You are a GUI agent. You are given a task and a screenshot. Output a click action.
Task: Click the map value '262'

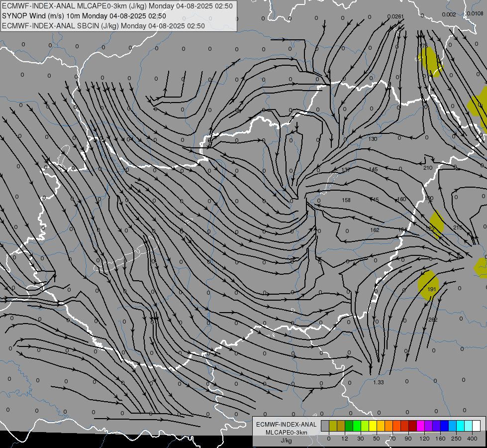(433, 320)
